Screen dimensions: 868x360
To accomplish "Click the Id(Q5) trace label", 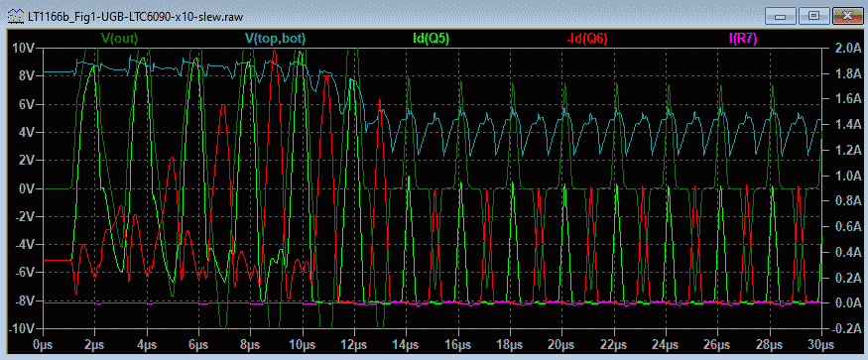I will pyautogui.click(x=432, y=39).
